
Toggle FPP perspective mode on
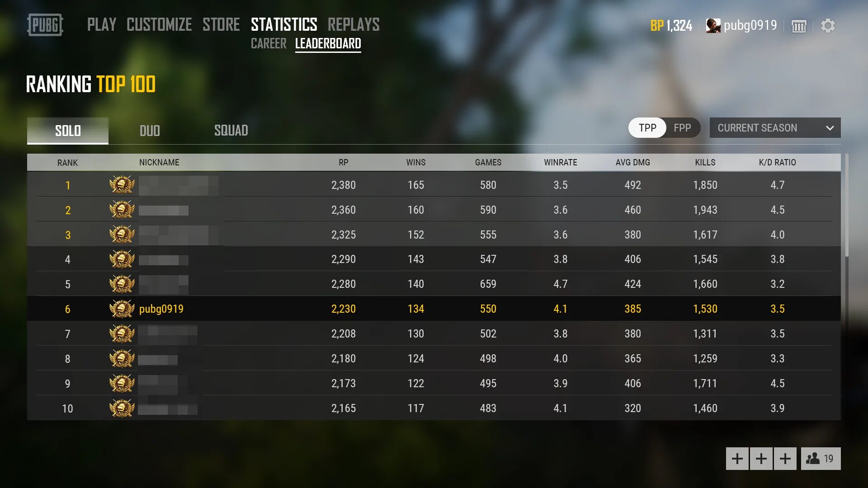(x=682, y=127)
